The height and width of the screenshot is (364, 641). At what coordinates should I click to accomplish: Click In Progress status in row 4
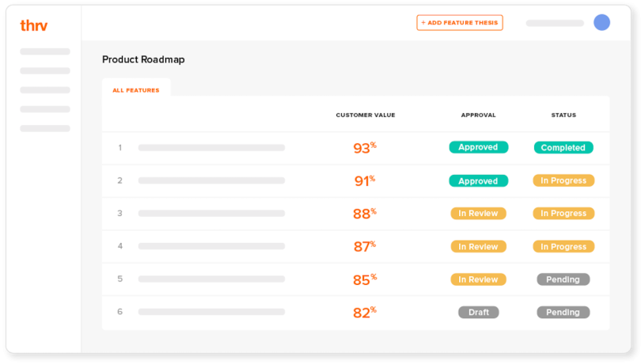[x=563, y=247]
